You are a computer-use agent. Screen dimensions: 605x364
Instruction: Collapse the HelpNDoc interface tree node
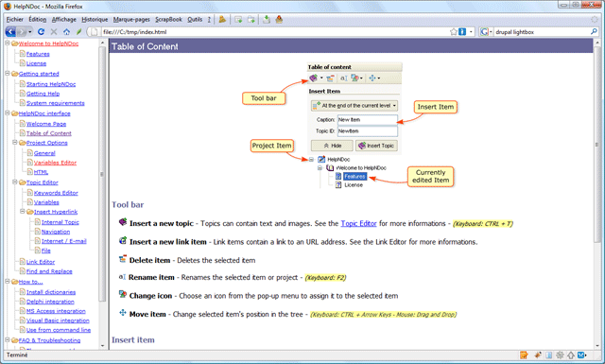[x=8, y=113]
